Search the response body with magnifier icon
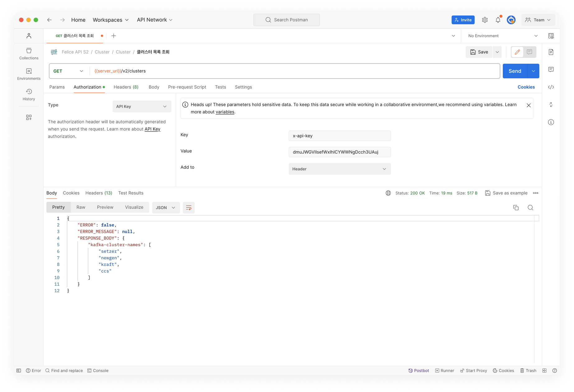This screenshot has height=392, width=574. 530,208
